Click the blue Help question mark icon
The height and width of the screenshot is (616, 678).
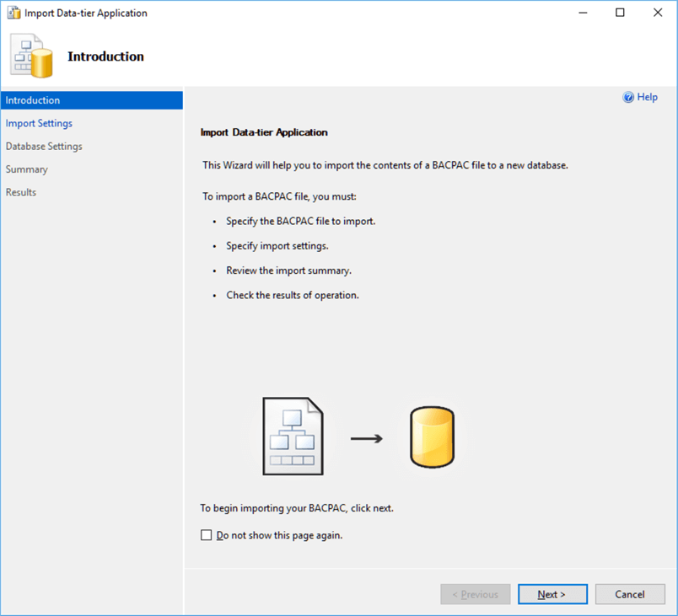coord(628,98)
